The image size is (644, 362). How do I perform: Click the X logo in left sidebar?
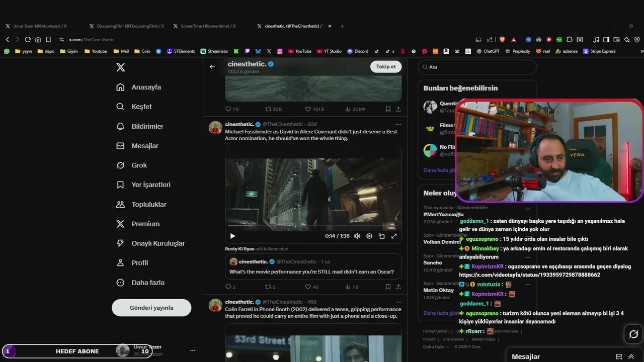(121, 67)
